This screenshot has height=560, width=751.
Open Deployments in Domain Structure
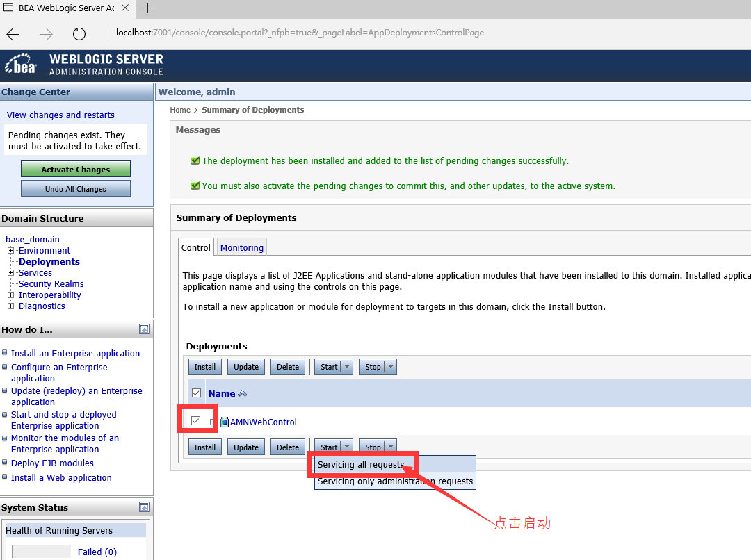(49, 261)
